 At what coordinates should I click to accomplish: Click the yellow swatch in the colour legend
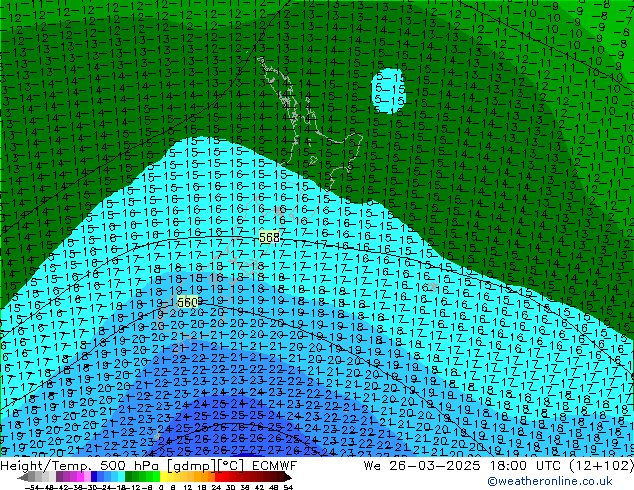163,477
